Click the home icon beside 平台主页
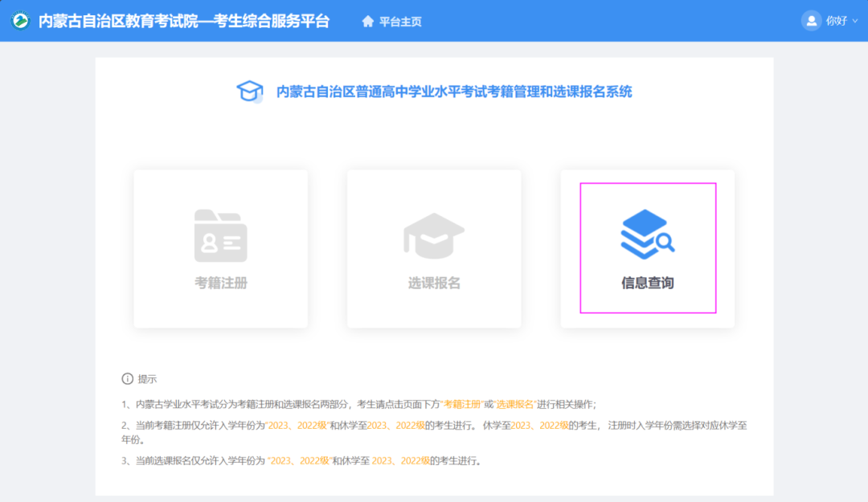Screen dimensions: 868x502 tap(368, 22)
